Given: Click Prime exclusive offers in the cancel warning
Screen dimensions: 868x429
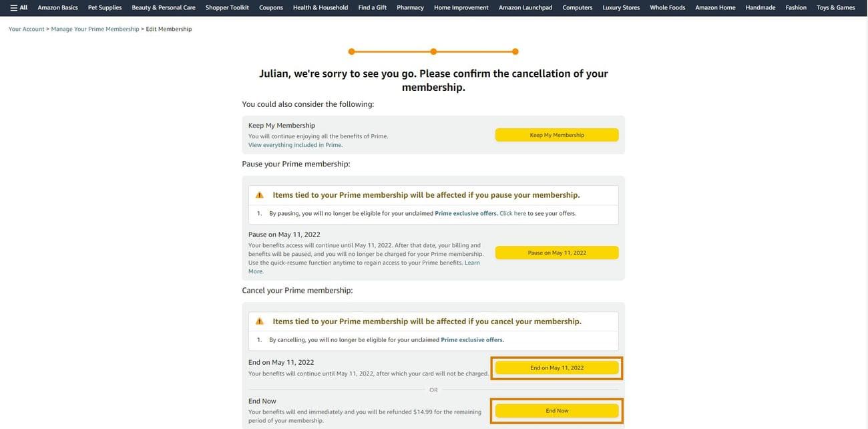Looking at the screenshot, I should [x=471, y=339].
